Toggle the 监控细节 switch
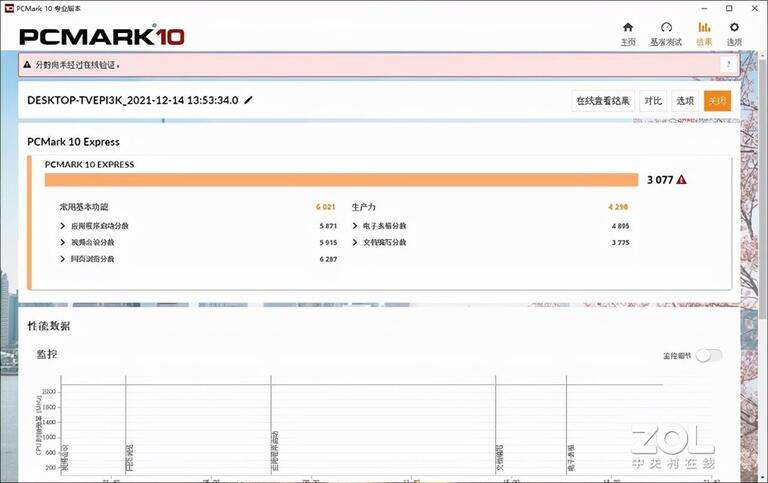Viewport: 768px width, 483px height. click(x=709, y=356)
